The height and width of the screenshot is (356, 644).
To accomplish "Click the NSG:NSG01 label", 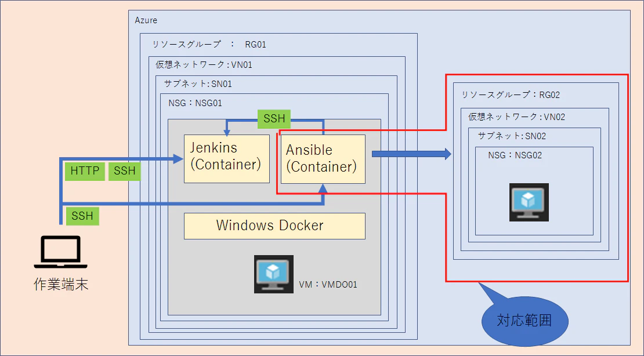I will pos(195,103).
